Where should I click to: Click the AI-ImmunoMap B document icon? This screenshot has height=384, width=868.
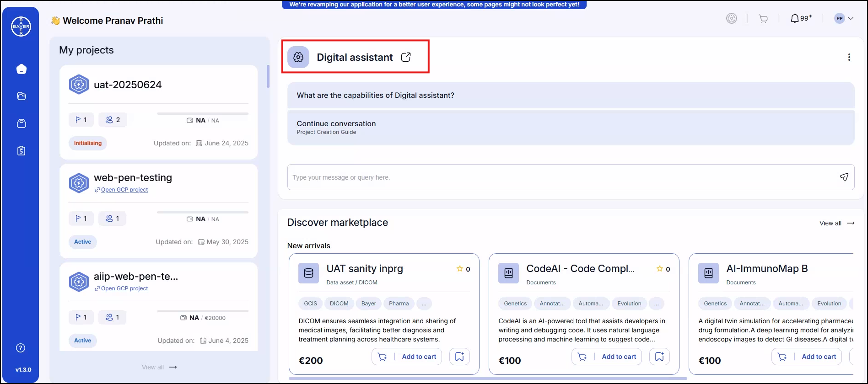[x=708, y=273]
